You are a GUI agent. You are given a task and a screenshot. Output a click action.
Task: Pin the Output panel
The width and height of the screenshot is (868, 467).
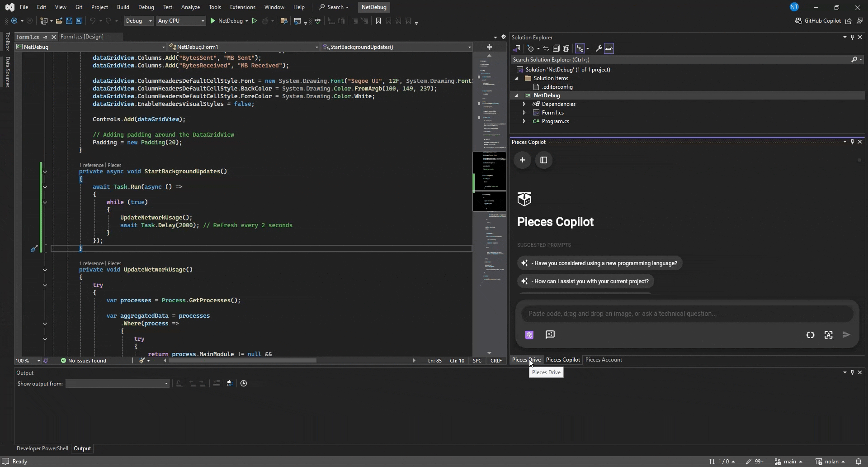coord(852,372)
